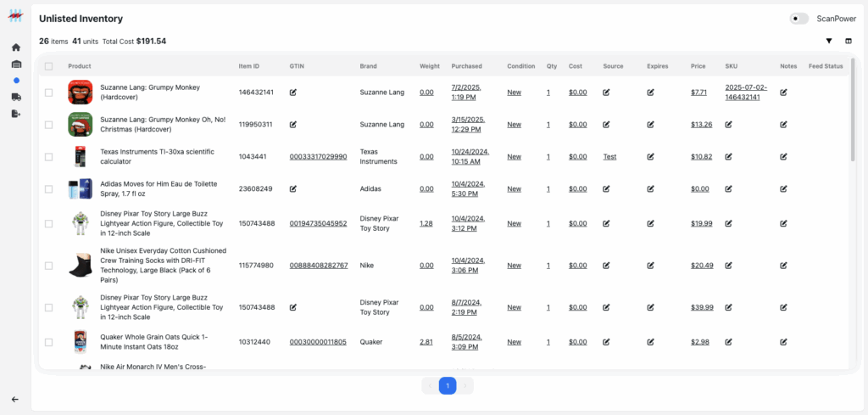Open the filter funnel icon
This screenshot has width=868, height=415.
(x=829, y=41)
